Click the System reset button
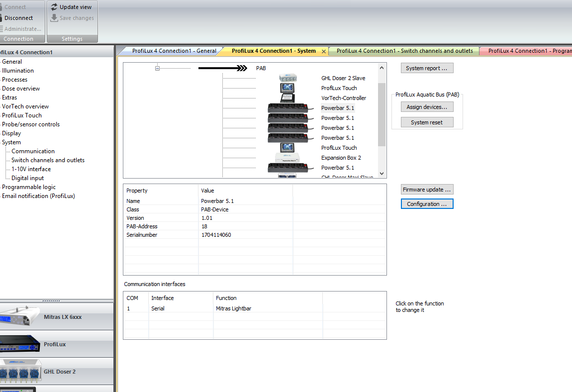The image size is (572, 392). pos(427,122)
